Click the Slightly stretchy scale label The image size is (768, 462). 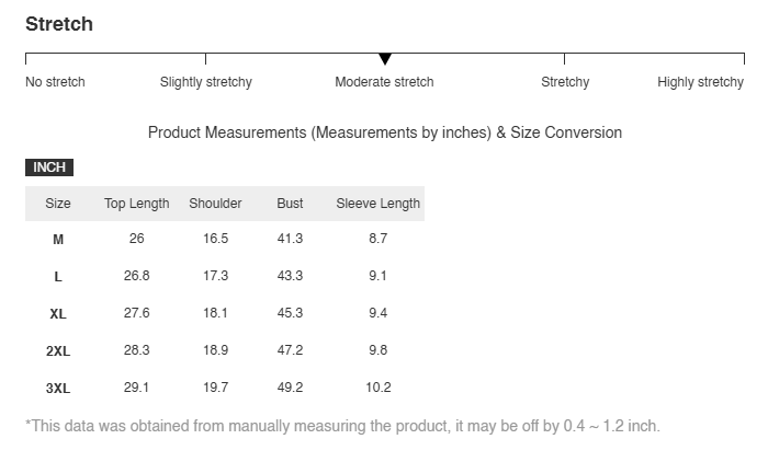[x=206, y=82]
